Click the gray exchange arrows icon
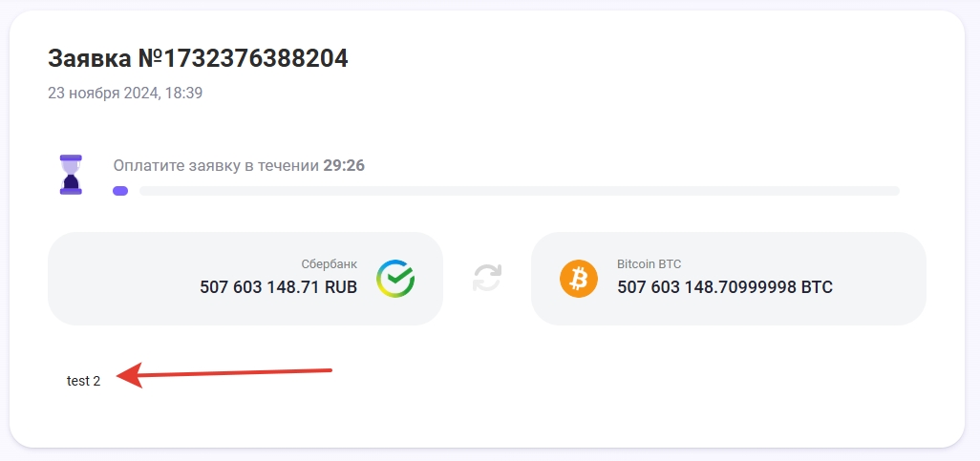980x461 pixels. [487, 278]
